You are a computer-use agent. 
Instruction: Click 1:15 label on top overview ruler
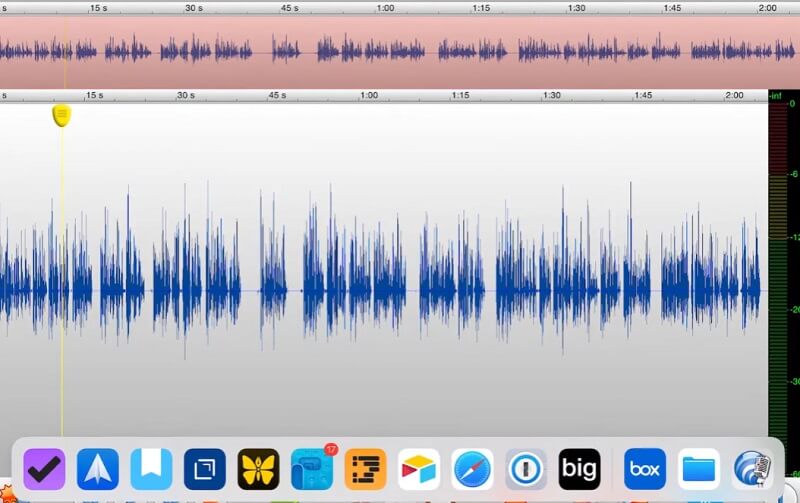(x=481, y=8)
